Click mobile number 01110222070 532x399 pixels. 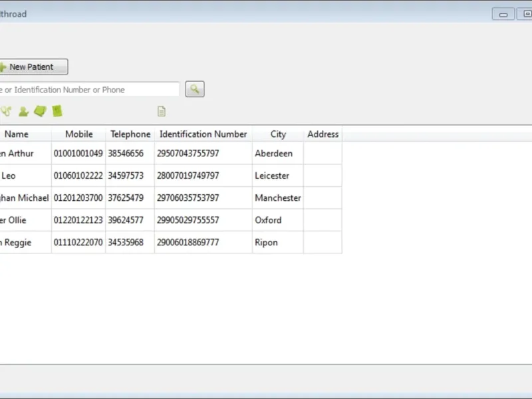(78, 242)
